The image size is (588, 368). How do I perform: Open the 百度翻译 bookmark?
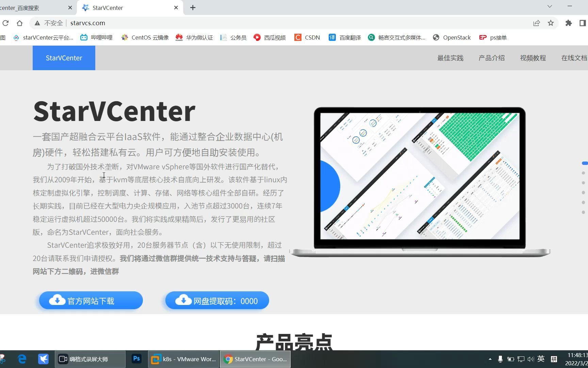click(345, 37)
